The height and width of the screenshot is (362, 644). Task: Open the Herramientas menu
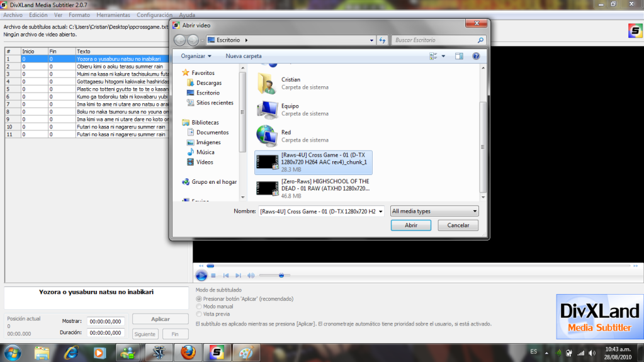(x=113, y=14)
